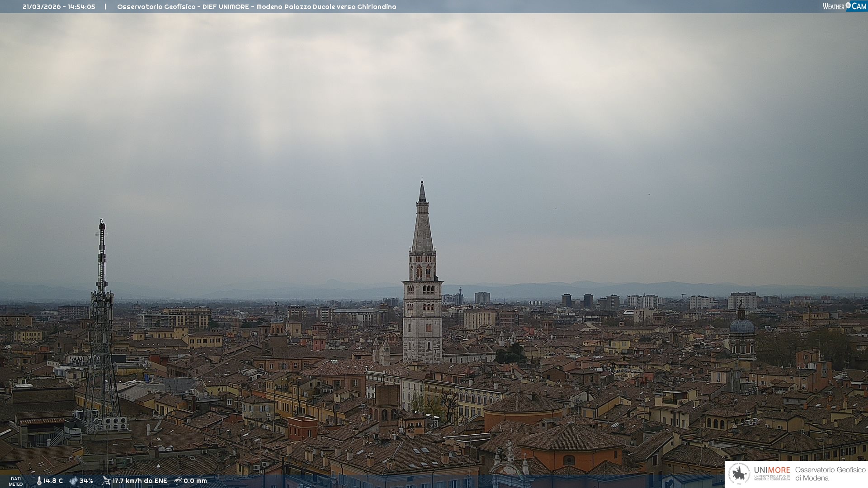Select the 34% humidity reading
Viewport: 868px width, 488px height.
coord(86,481)
